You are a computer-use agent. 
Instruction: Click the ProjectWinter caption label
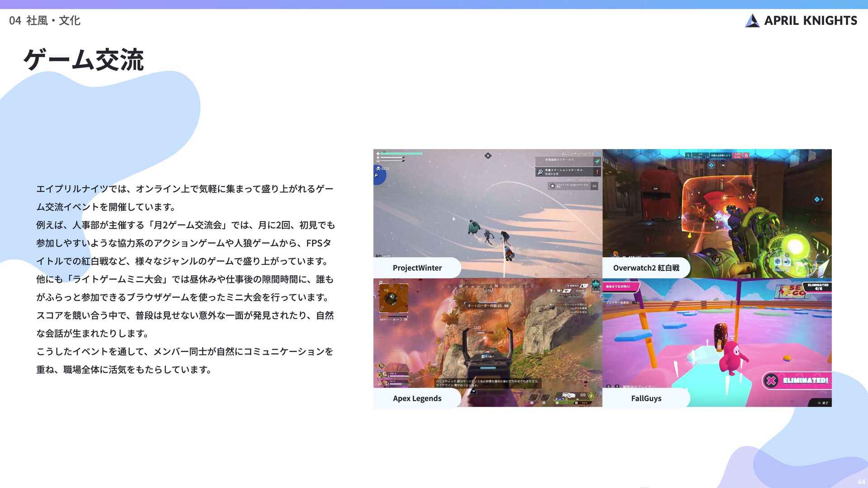(417, 267)
